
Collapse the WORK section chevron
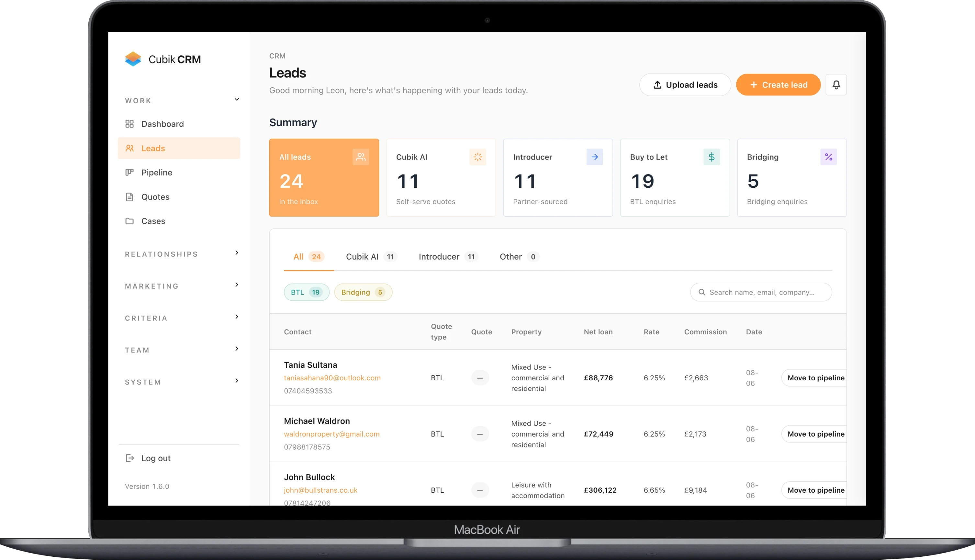coord(237,100)
